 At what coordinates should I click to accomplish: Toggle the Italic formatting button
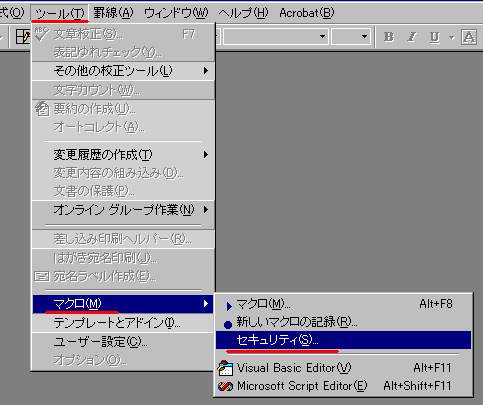[x=412, y=37]
